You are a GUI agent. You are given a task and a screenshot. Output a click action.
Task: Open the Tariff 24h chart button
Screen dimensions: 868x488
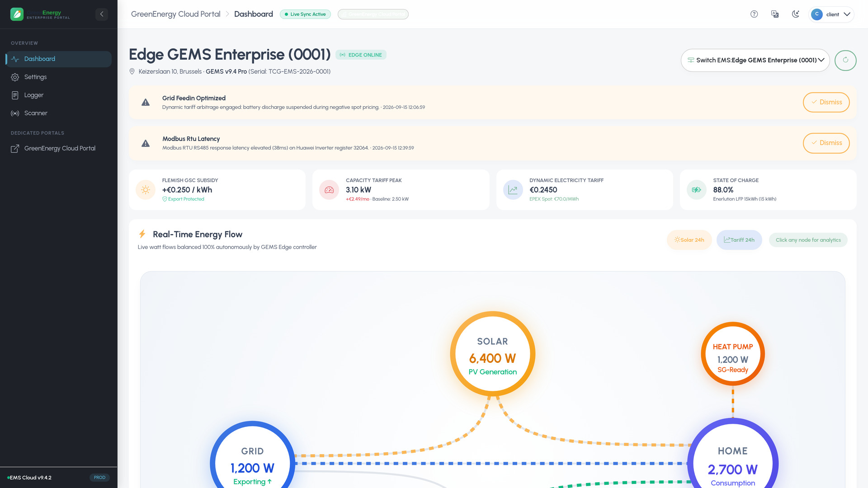coord(739,240)
